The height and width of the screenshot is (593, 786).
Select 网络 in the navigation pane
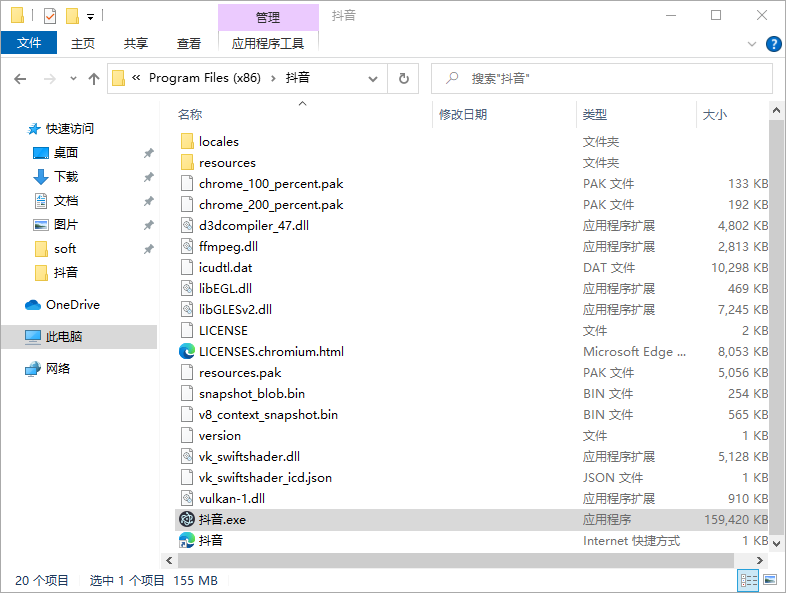[58, 369]
